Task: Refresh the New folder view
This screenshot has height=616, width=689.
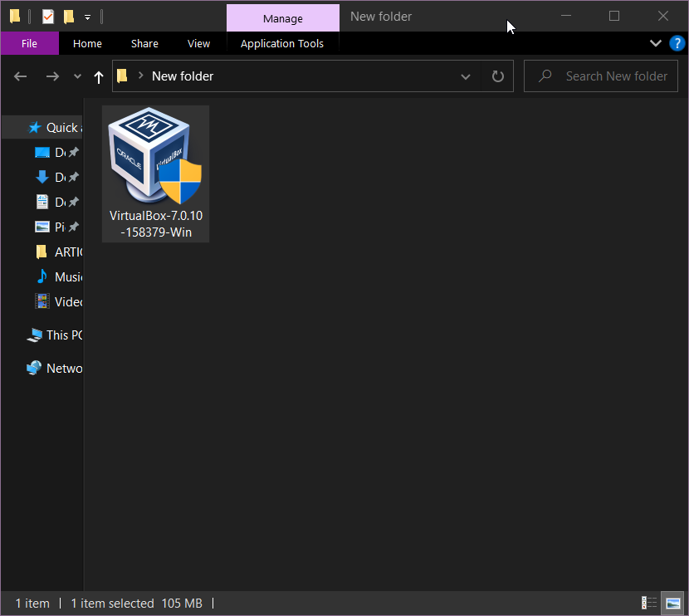Action: [497, 76]
